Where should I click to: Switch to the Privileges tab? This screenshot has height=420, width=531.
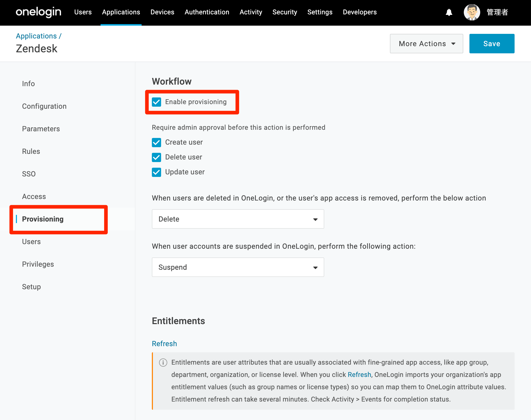(38, 264)
